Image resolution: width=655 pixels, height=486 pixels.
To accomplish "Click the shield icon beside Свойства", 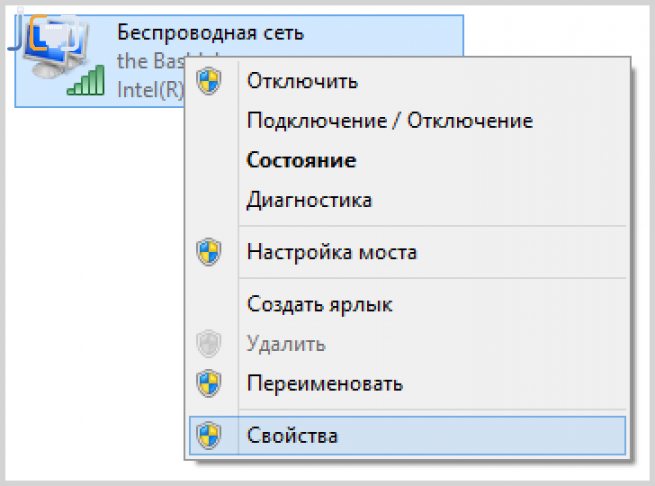I will click(208, 435).
